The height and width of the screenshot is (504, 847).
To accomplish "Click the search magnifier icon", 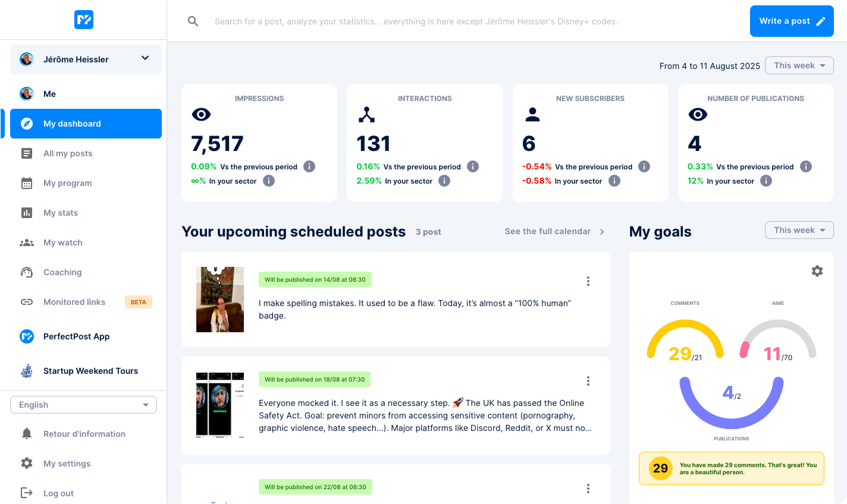I will [x=193, y=21].
